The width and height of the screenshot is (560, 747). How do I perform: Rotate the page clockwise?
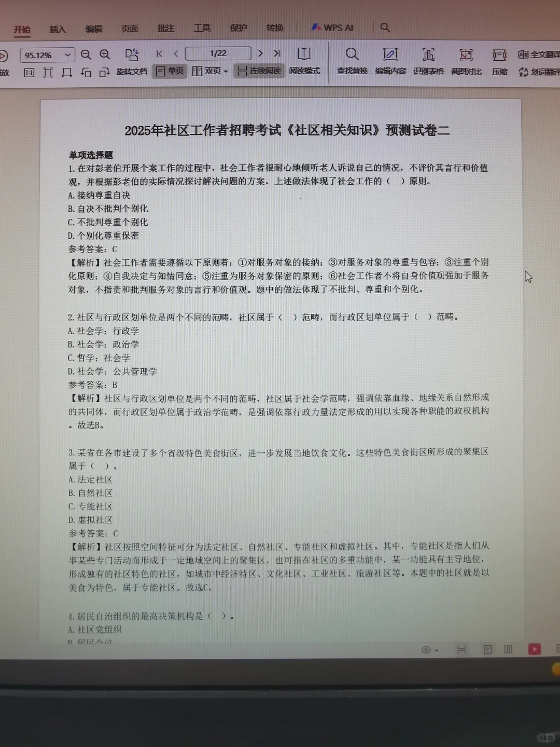click(x=105, y=73)
